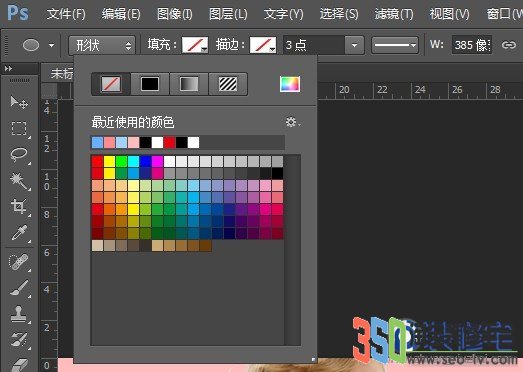523x372 pixels.
Task: Select the Eyedropper tool
Action: [19, 233]
